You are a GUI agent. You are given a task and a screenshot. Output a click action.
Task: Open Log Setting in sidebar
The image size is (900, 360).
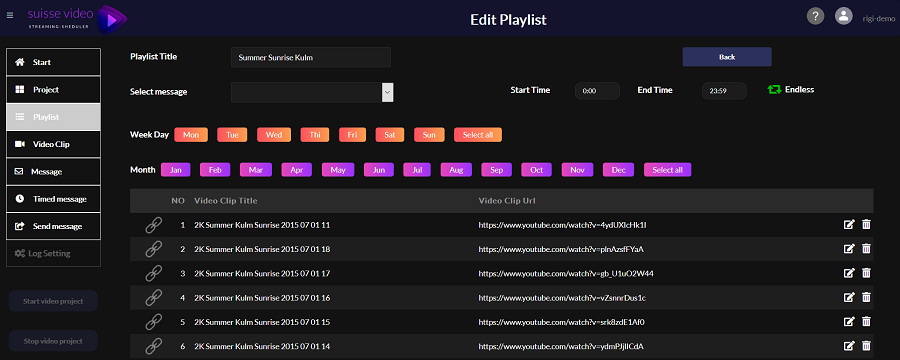53,253
